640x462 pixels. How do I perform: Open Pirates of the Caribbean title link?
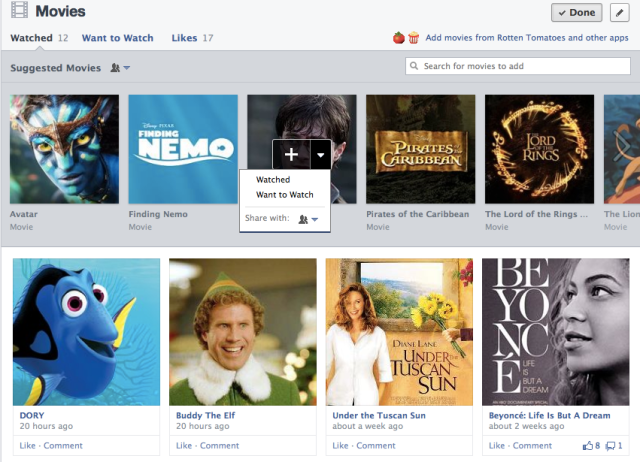tap(418, 214)
